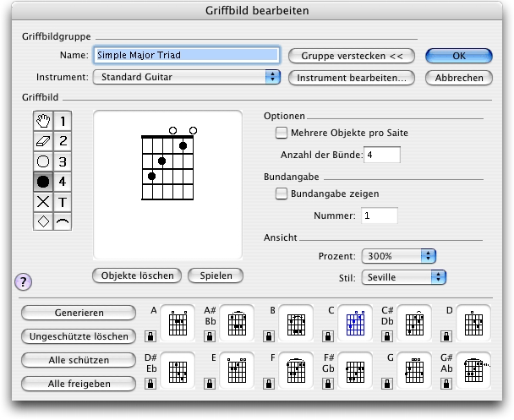
Task: Click the large fretboard diagram editor
Action: click(x=168, y=185)
